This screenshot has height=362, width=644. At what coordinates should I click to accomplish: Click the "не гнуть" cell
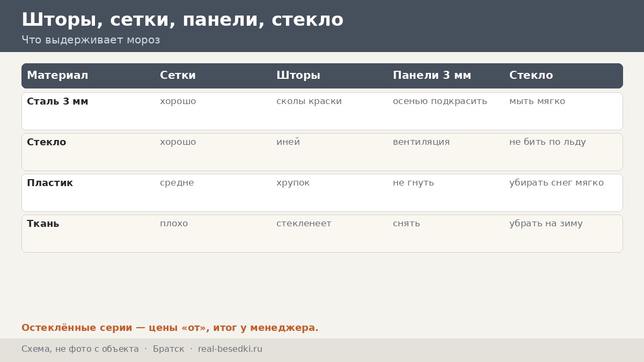pos(413,183)
